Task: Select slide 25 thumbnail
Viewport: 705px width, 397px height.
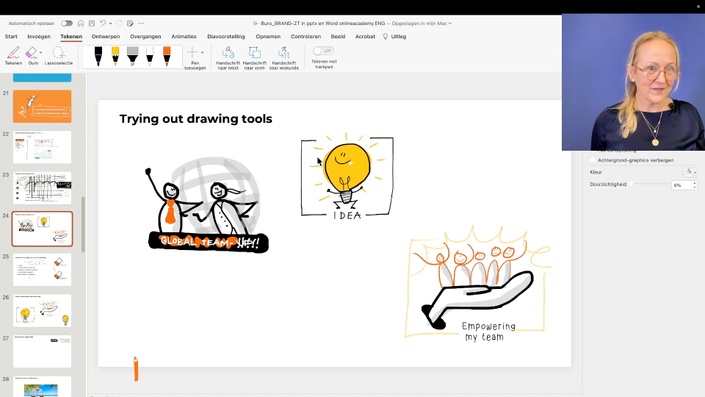Action: point(42,270)
